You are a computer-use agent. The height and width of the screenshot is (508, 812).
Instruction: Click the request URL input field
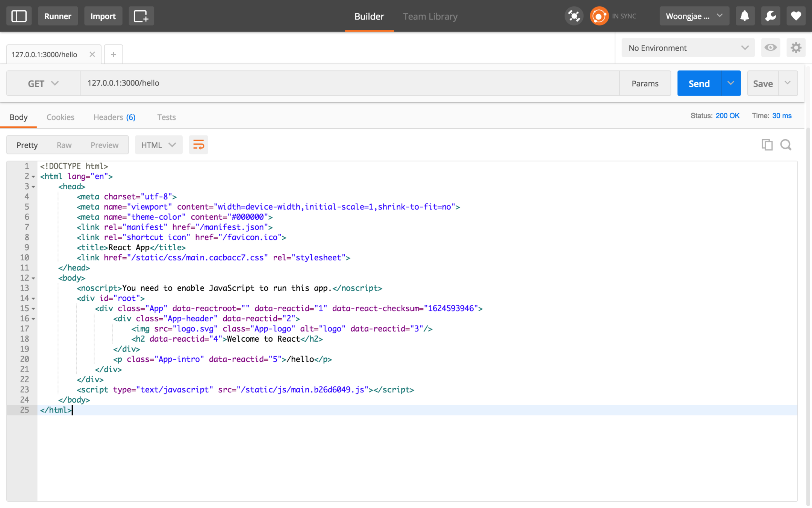(350, 83)
